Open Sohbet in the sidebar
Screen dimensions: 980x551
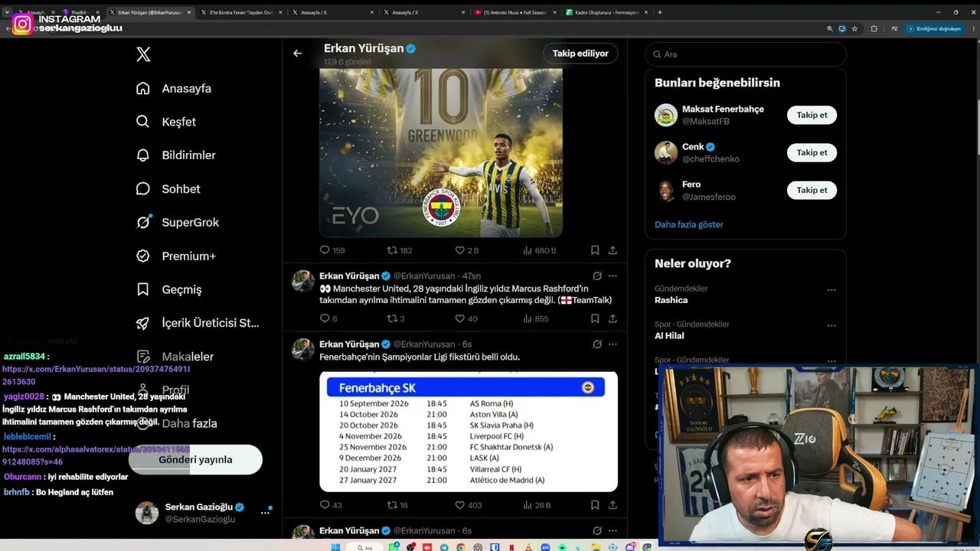click(168, 189)
